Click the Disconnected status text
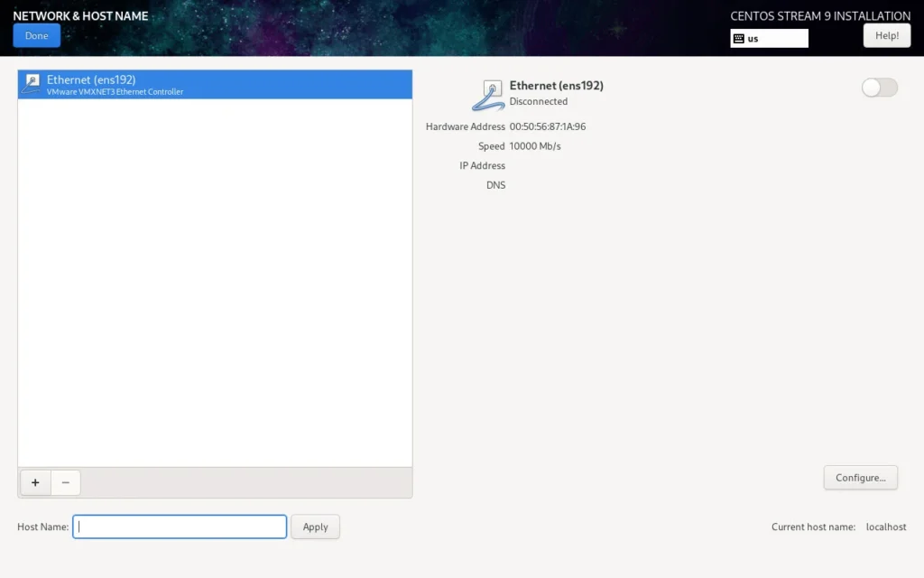Image resolution: width=924 pixels, height=578 pixels. pyautogui.click(x=538, y=101)
